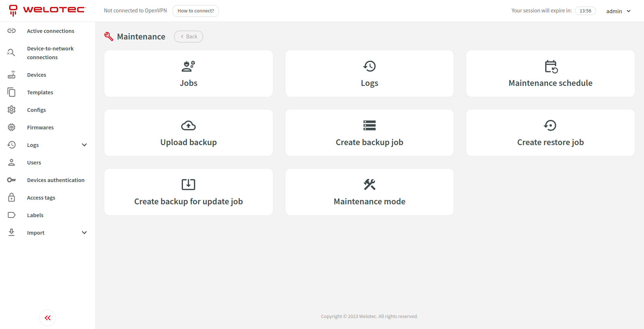Open the admin user dropdown
This screenshot has height=329, width=644.
pyautogui.click(x=618, y=11)
